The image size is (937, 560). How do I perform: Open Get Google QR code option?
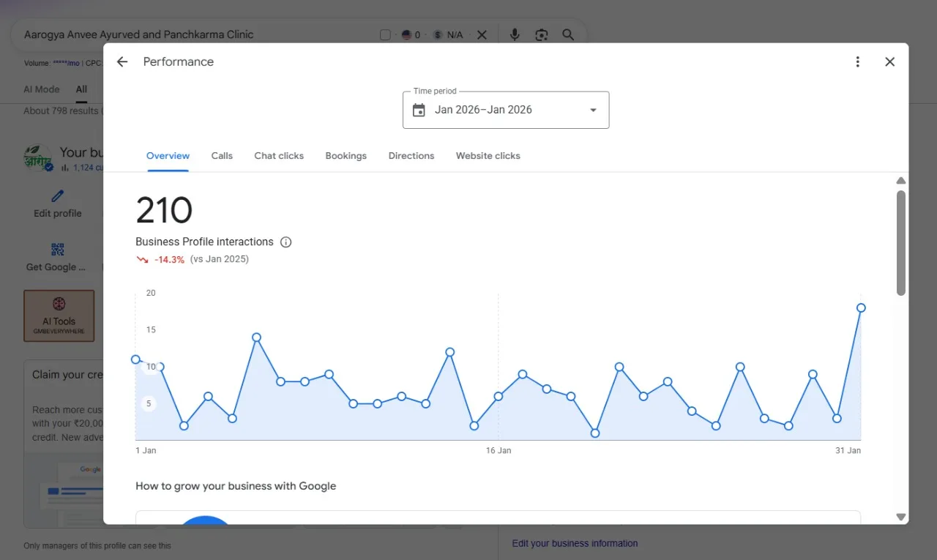pos(56,258)
